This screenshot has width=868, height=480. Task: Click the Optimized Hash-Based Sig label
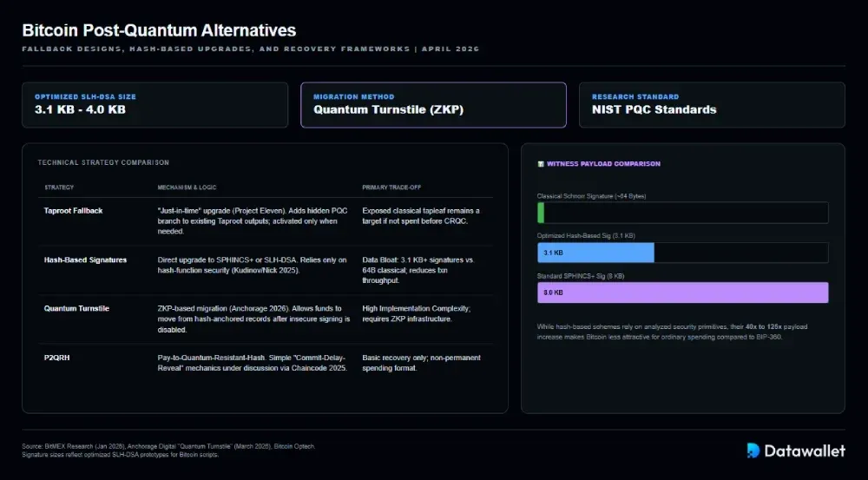click(586, 236)
